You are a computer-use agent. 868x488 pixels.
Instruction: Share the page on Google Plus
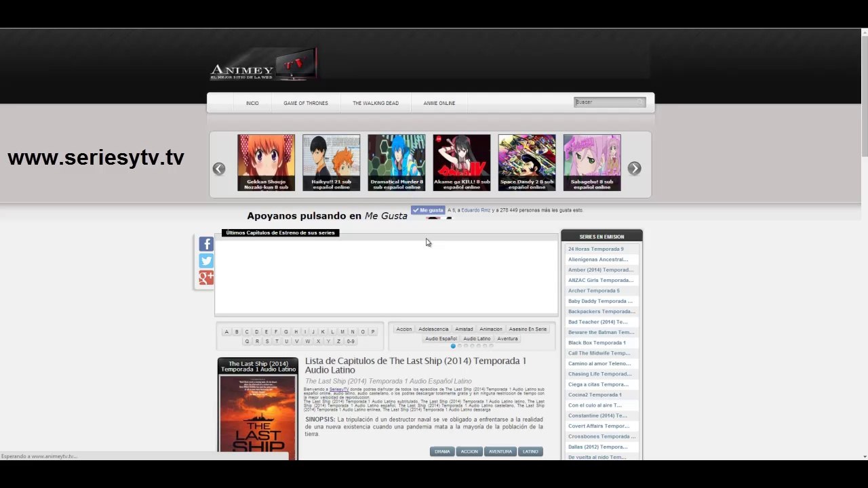[206, 278]
